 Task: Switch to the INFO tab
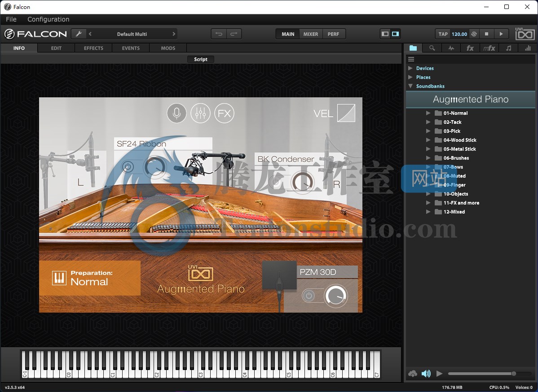coord(19,48)
